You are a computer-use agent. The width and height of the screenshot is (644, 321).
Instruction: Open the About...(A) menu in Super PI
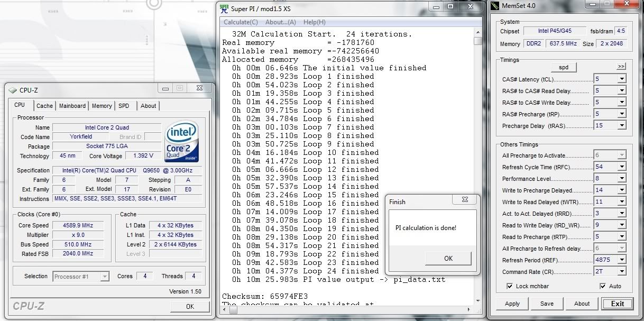point(281,22)
